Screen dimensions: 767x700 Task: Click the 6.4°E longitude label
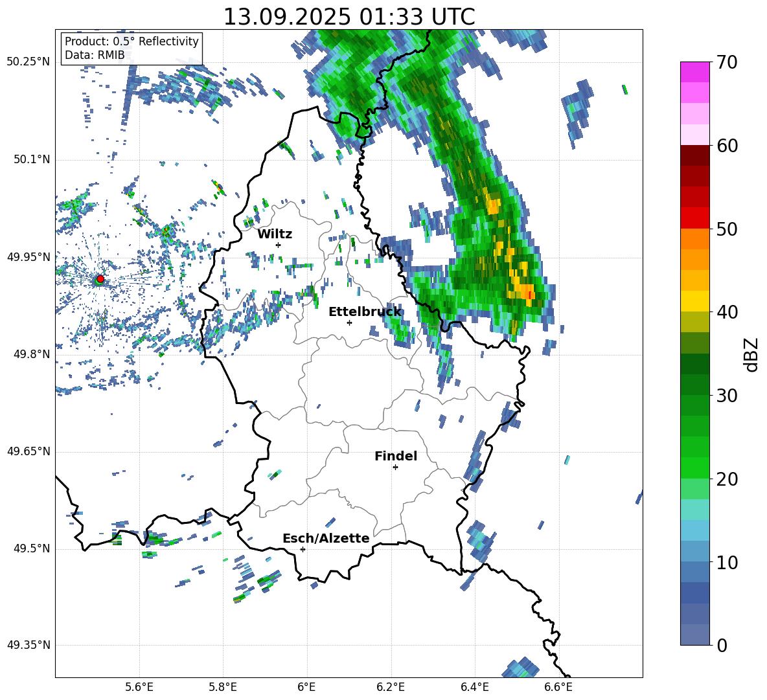click(474, 687)
